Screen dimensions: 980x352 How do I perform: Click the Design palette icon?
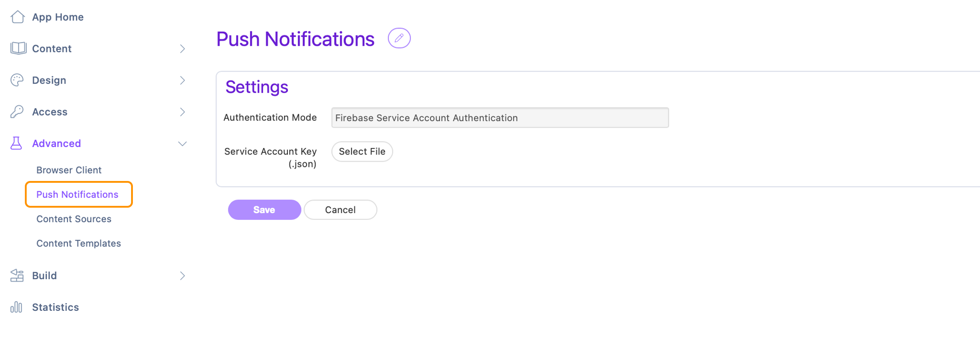pos(17,80)
